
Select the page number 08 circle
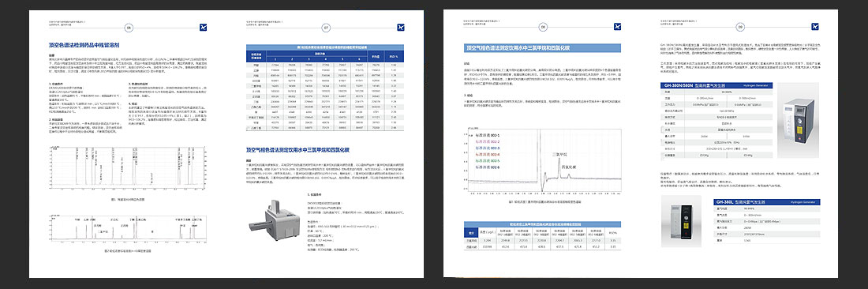coord(543,27)
